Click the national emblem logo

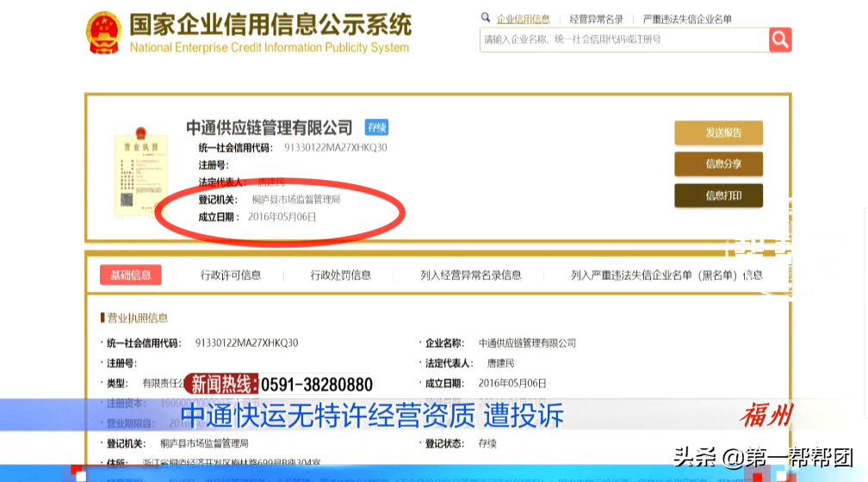103,34
